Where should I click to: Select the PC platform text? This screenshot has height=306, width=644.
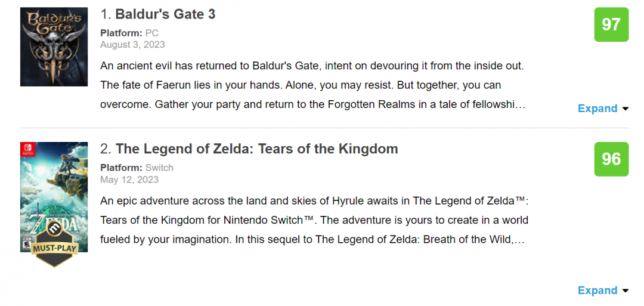[151, 33]
